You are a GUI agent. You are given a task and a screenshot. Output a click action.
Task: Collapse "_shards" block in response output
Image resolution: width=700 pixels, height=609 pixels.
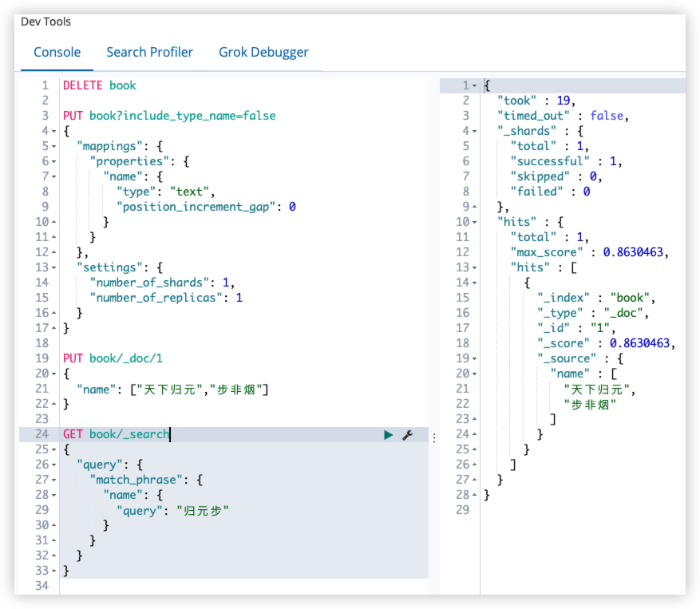[475, 131]
